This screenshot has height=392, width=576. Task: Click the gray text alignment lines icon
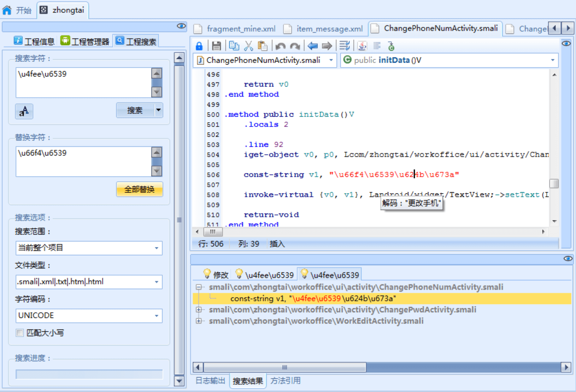(377, 46)
